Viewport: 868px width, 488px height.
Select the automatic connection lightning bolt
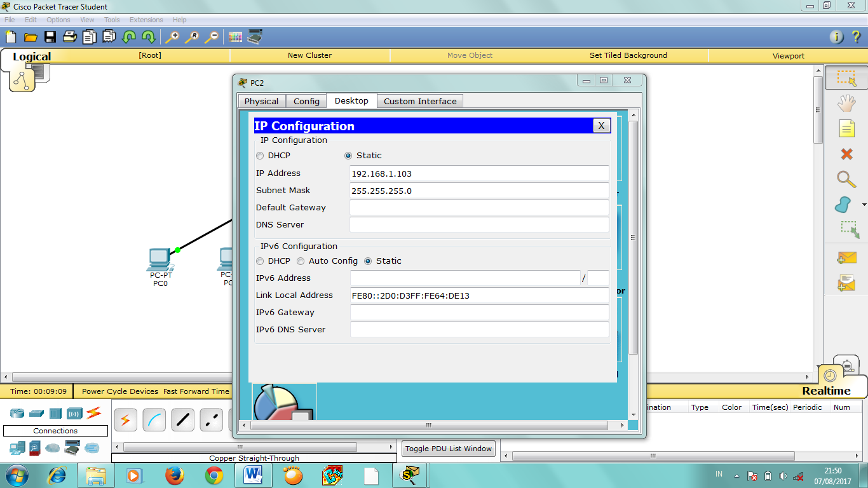coord(125,420)
